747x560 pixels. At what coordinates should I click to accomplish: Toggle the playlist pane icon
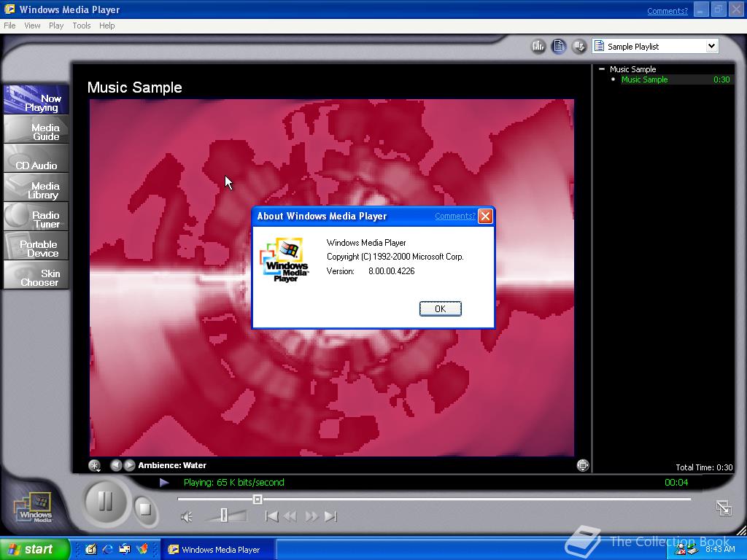(x=559, y=46)
